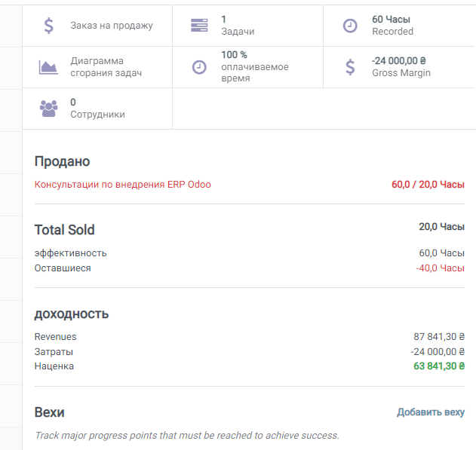The height and width of the screenshot is (450, 476).
Task: View the 60 Часы Recorded timesheets
Action: tap(399, 26)
